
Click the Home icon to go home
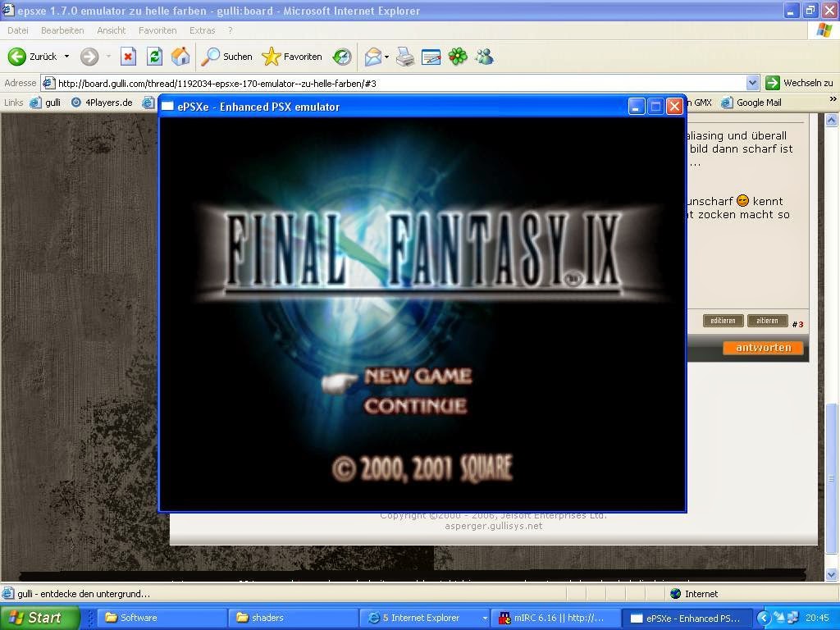(181, 57)
